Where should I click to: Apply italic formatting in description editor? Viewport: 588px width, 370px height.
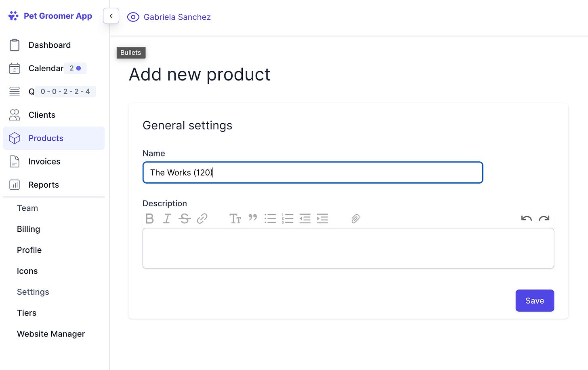pos(167,219)
